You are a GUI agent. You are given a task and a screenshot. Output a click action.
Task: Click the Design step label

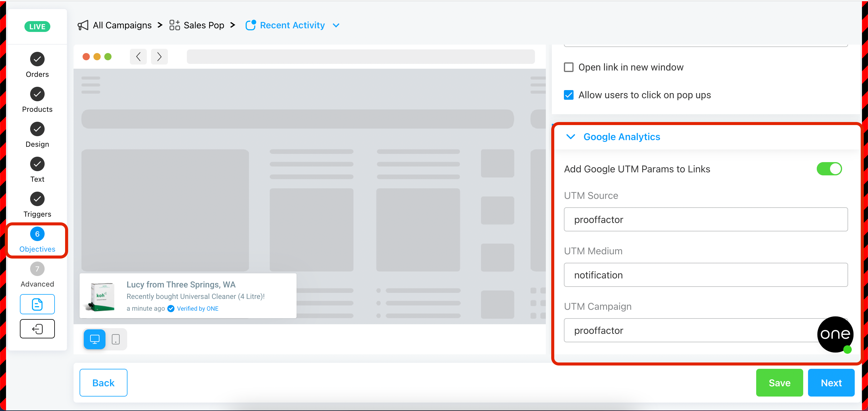pyautogui.click(x=37, y=145)
